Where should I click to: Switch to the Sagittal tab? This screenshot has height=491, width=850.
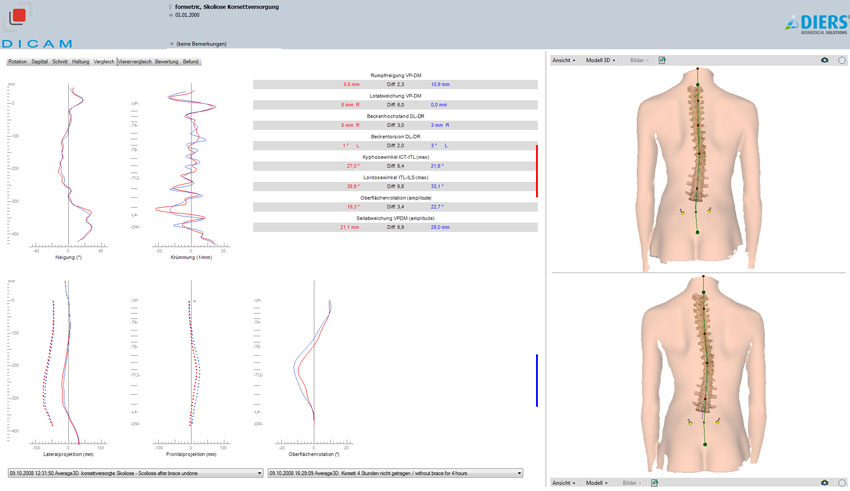tap(40, 62)
